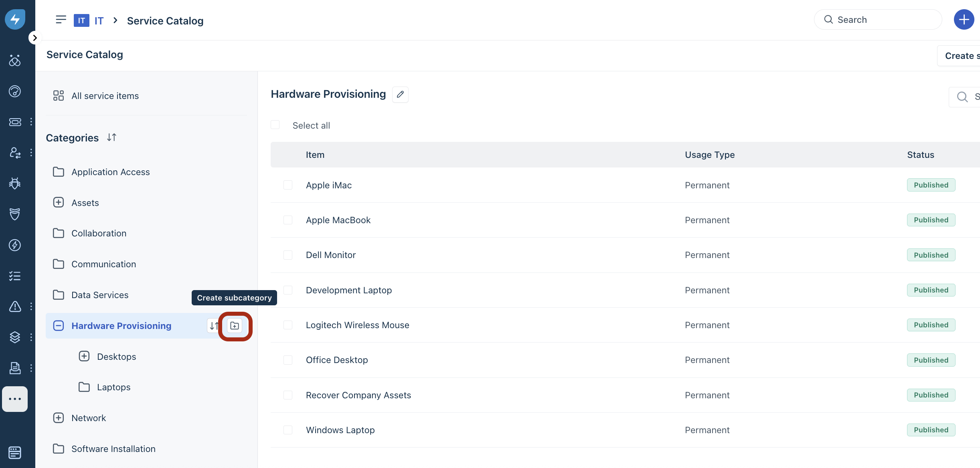The height and width of the screenshot is (468, 980).
Task: Click the blue plus button in header
Action: coord(964,20)
